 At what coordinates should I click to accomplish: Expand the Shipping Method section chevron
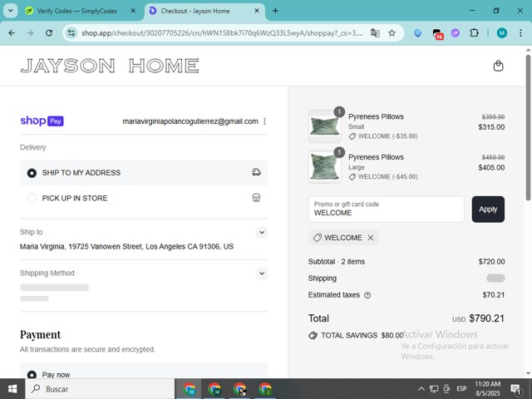(x=262, y=273)
